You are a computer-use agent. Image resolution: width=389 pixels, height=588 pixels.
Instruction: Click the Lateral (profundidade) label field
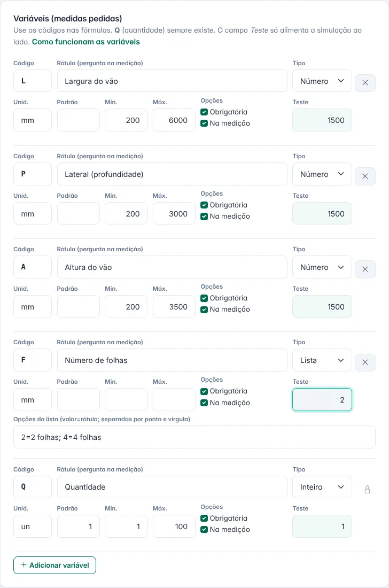(172, 174)
